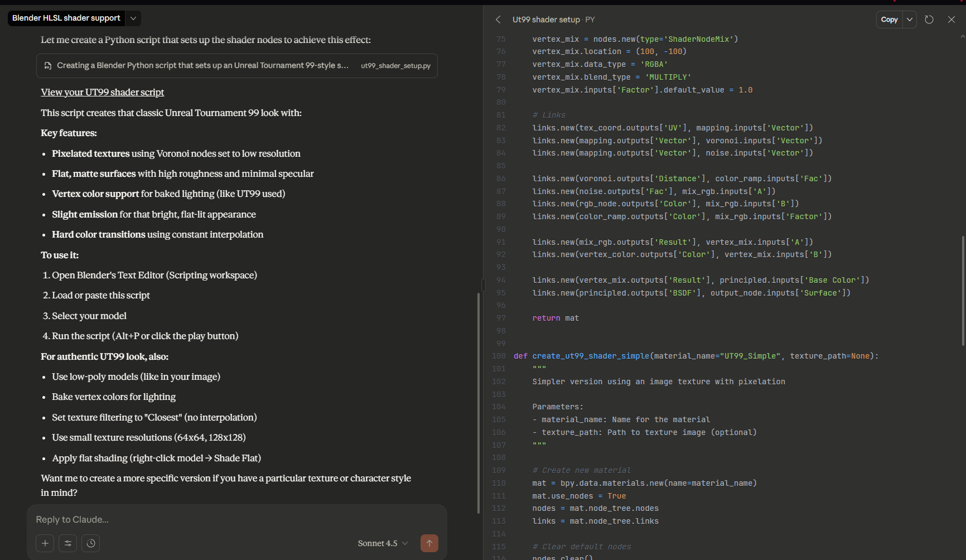Click the script icon in the file card

click(48, 66)
